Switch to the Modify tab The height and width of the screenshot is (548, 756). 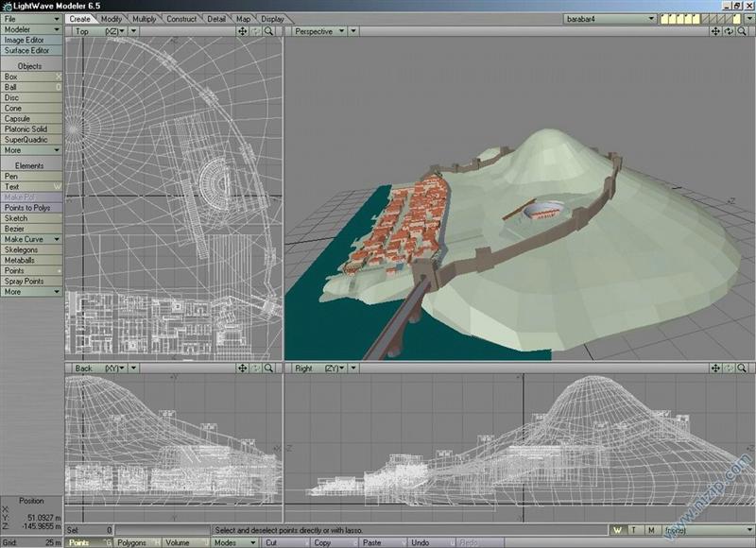point(111,19)
